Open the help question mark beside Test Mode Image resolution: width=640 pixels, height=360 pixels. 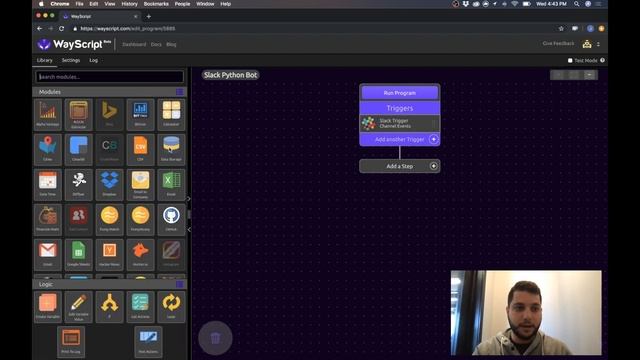(x=602, y=60)
